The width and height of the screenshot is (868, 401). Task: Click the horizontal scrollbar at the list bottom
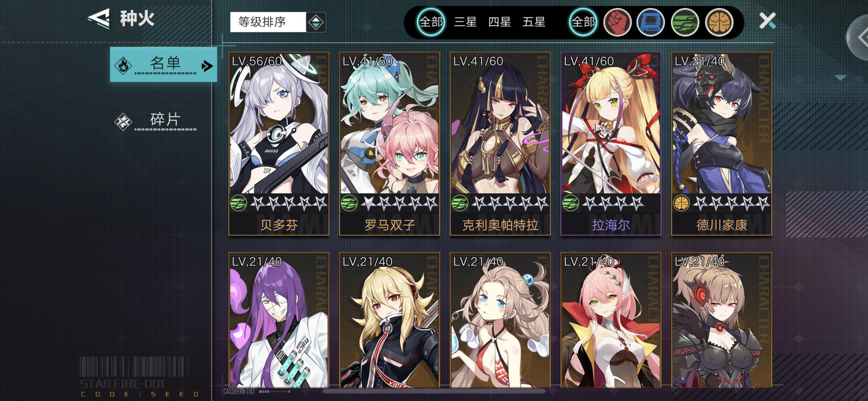click(x=434, y=391)
